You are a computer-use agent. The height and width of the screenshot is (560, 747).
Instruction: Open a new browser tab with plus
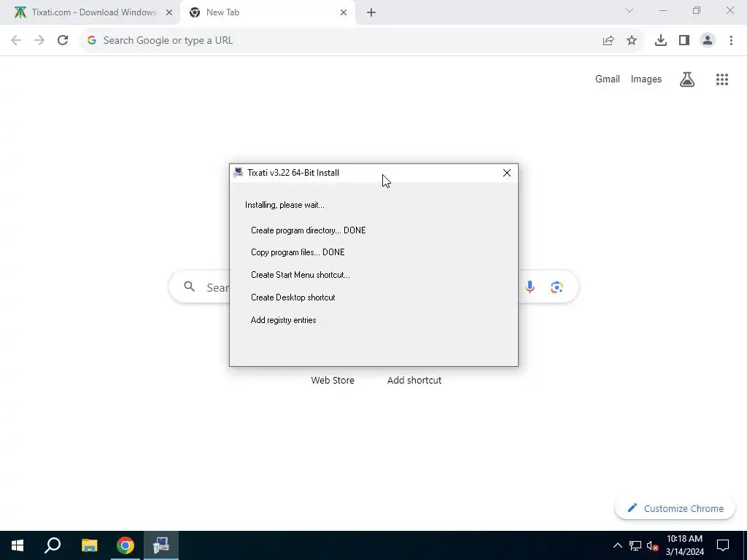(x=371, y=13)
